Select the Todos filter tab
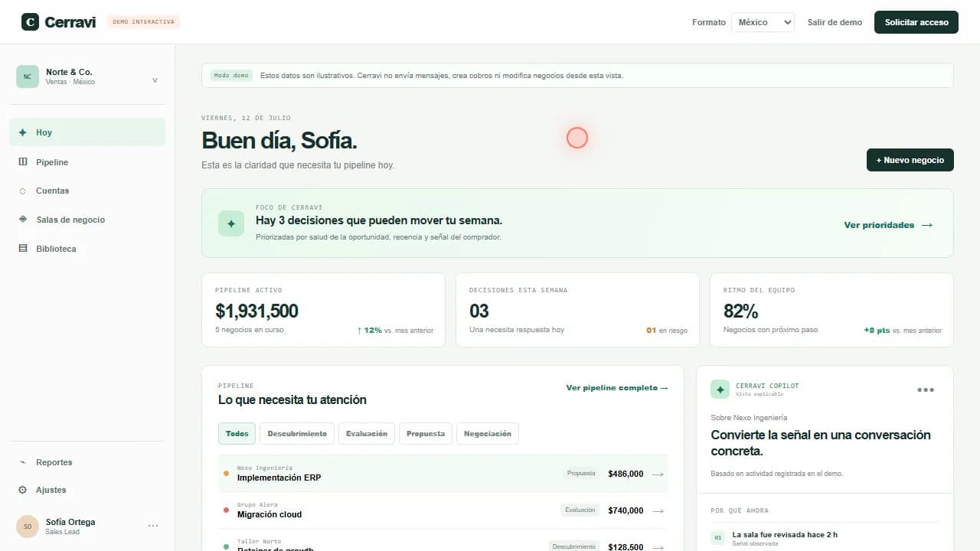 (x=237, y=434)
